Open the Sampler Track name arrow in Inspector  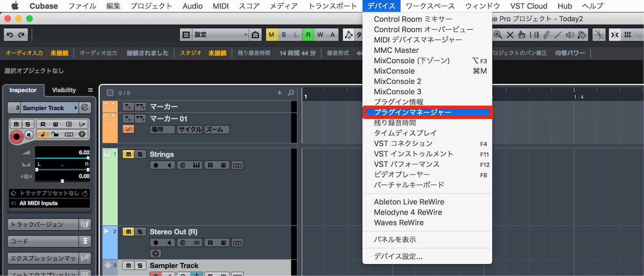76,108
